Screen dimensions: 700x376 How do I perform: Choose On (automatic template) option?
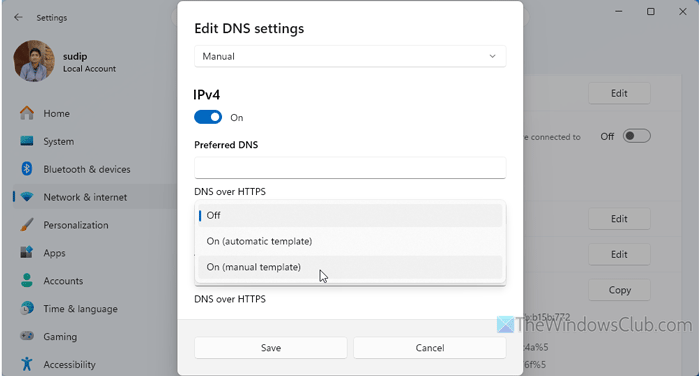(350, 241)
